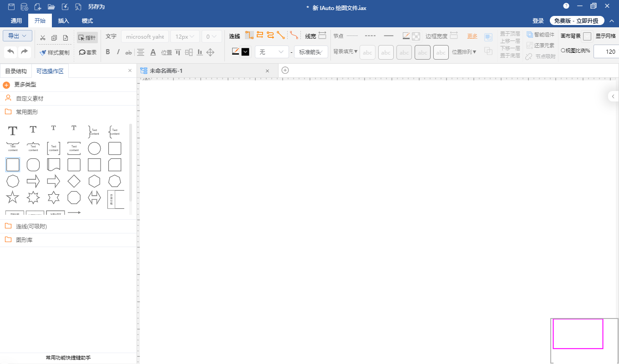The width and height of the screenshot is (619, 364).
Task: Select the curved connector line icon
Action: click(x=294, y=35)
